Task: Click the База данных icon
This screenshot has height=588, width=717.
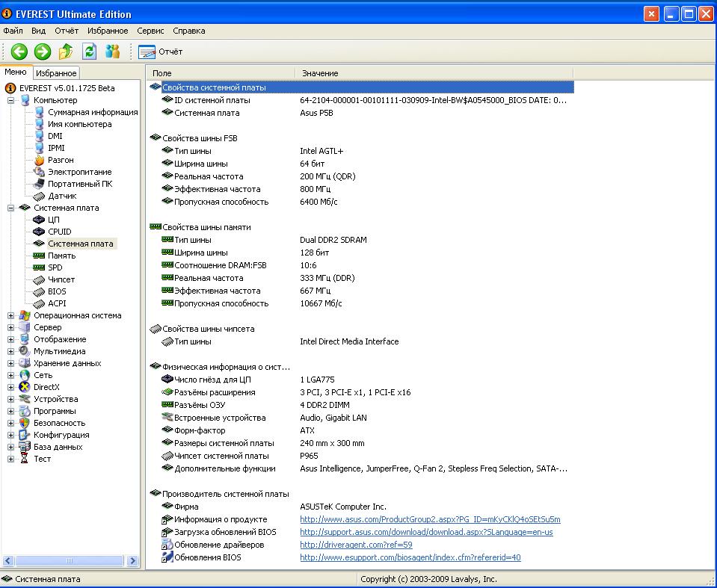Action: (25, 448)
